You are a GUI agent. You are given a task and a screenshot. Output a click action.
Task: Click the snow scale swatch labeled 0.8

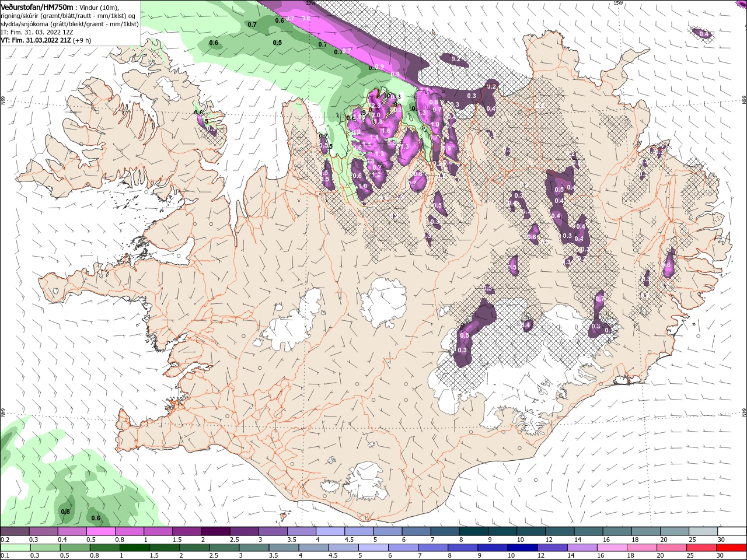pos(130,531)
